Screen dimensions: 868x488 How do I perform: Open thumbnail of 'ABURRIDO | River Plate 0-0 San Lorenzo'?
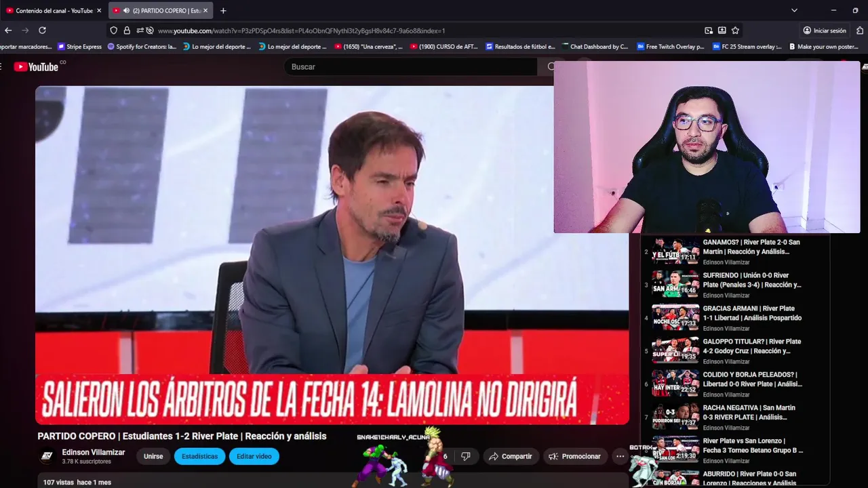point(675,478)
